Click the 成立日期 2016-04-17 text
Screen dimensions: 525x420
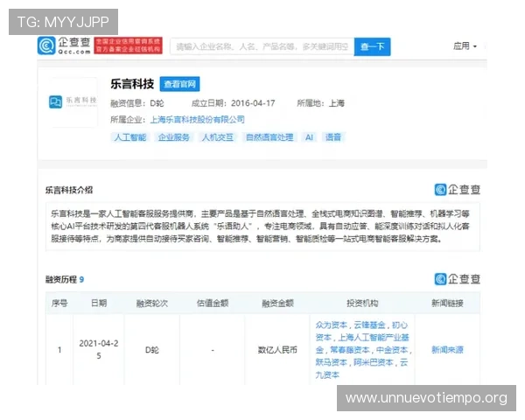click(234, 103)
